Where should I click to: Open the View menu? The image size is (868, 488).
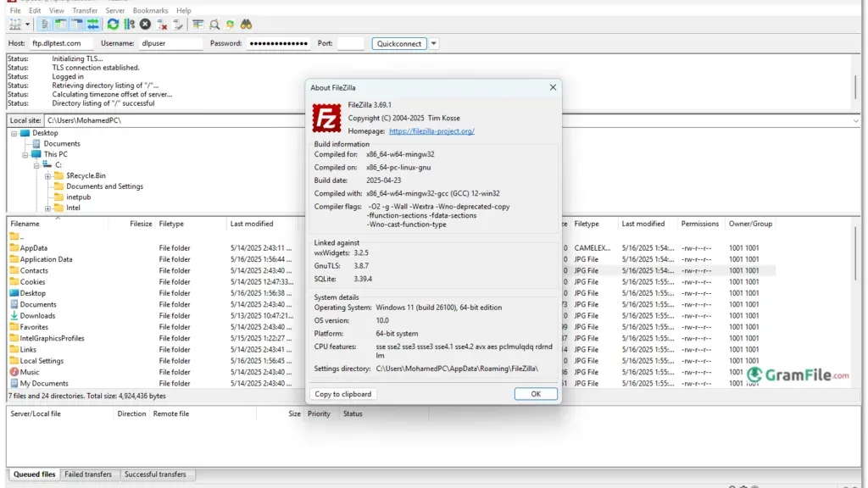(x=57, y=10)
